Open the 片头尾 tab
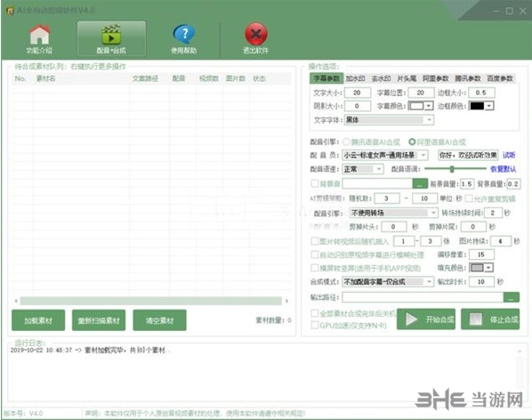The image size is (532, 420). [407, 78]
